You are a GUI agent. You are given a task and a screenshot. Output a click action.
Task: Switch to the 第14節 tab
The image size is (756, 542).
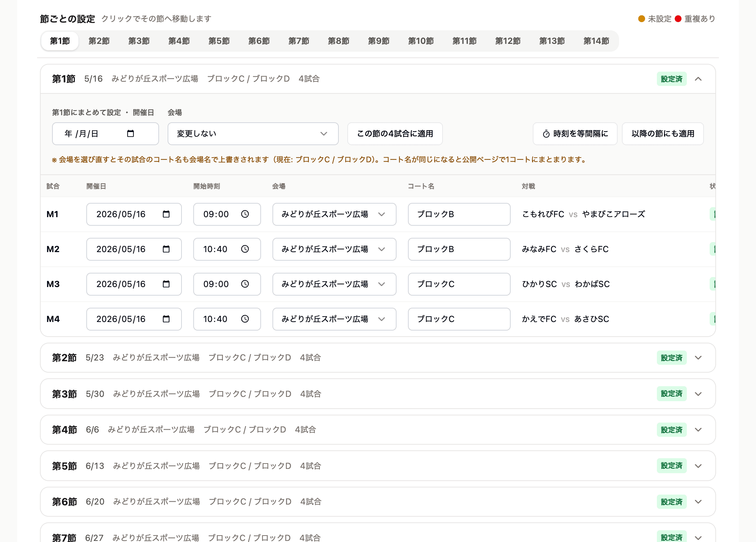tap(596, 41)
